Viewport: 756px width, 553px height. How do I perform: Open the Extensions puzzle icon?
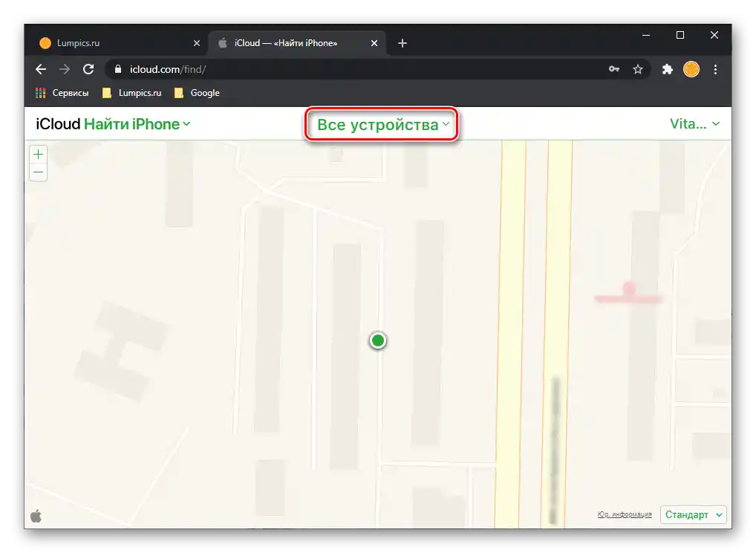pyautogui.click(x=668, y=69)
